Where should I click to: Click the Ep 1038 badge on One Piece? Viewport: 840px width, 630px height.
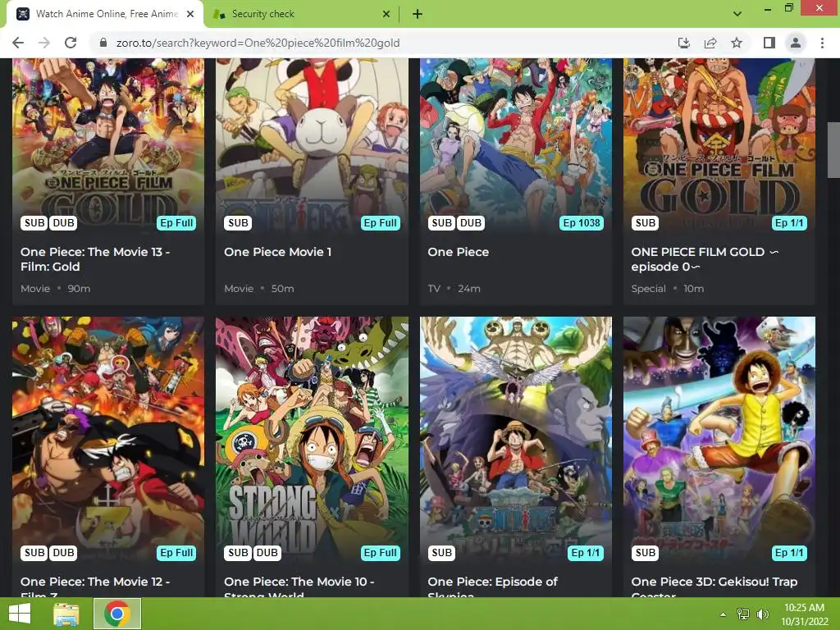click(582, 223)
